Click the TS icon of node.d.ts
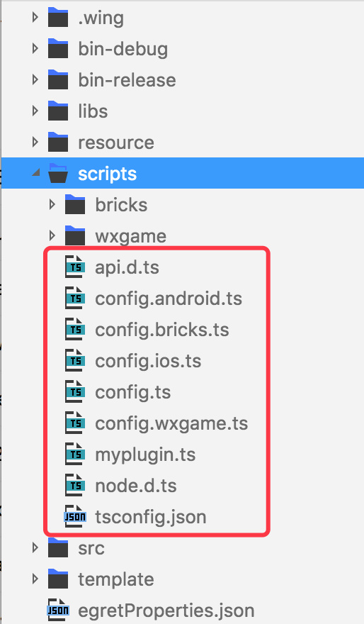The height and width of the screenshot is (624, 364). pyautogui.click(x=75, y=486)
